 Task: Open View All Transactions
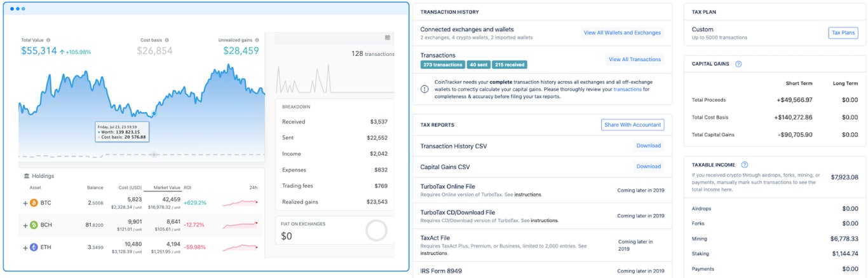(x=634, y=59)
